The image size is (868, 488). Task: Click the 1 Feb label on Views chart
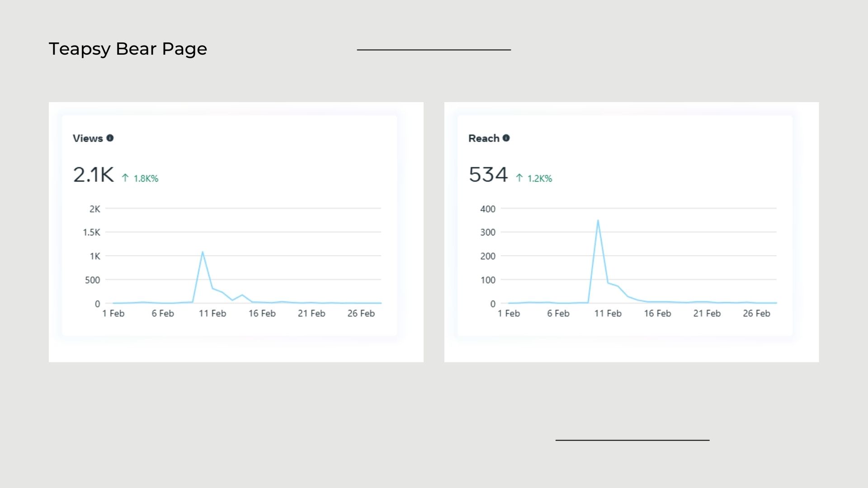[113, 314]
